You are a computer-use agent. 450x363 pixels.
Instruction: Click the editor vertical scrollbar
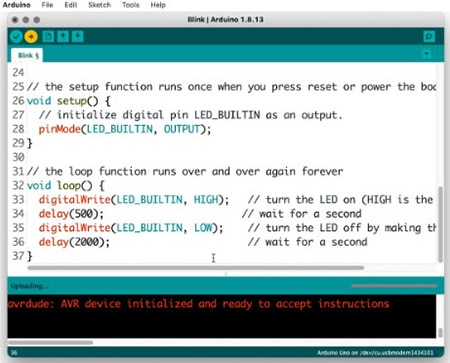point(440,224)
